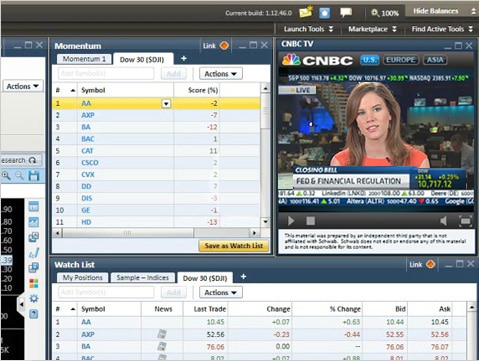Click the colored grid squares icon in sidebar
This screenshot has width=479, height=361.
pos(34,283)
